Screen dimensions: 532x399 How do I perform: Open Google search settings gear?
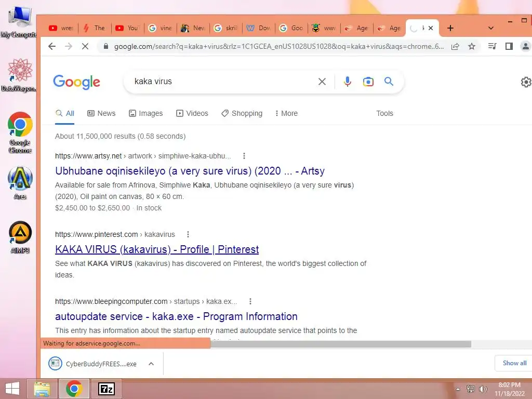coord(526,82)
